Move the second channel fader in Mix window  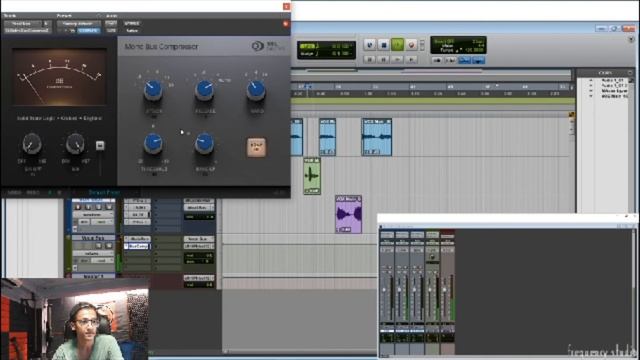click(399, 290)
